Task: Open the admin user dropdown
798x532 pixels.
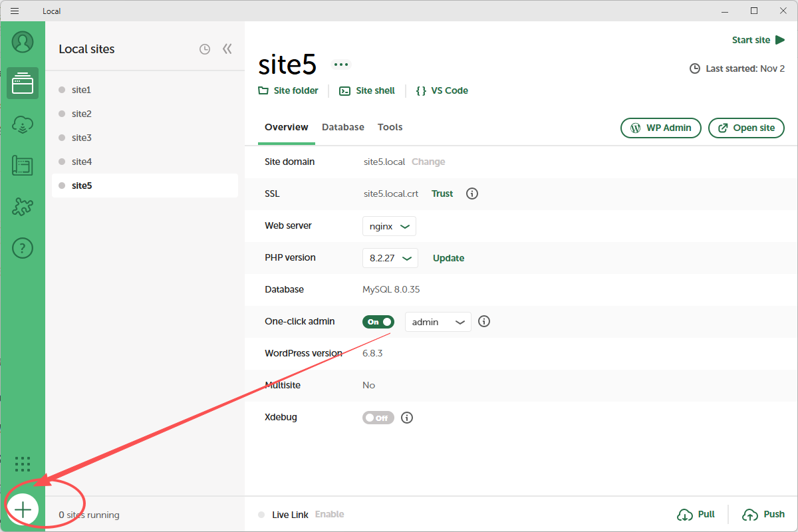Action: click(438, 322)
